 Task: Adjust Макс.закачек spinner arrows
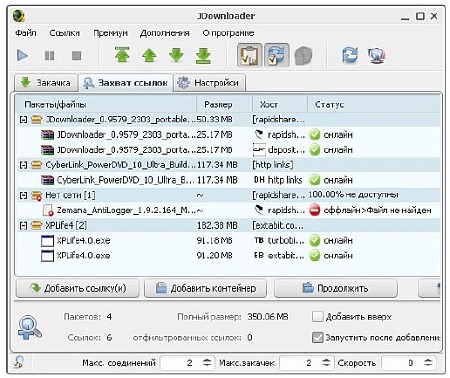pos(326,363)
